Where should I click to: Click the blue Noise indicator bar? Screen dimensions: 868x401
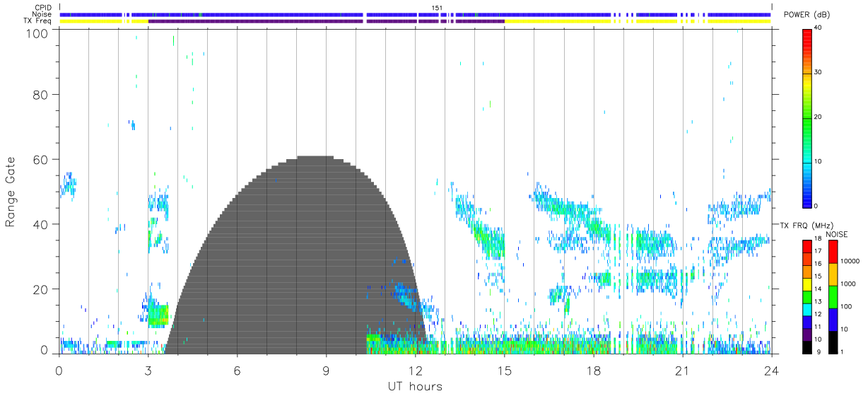[415, 14]
